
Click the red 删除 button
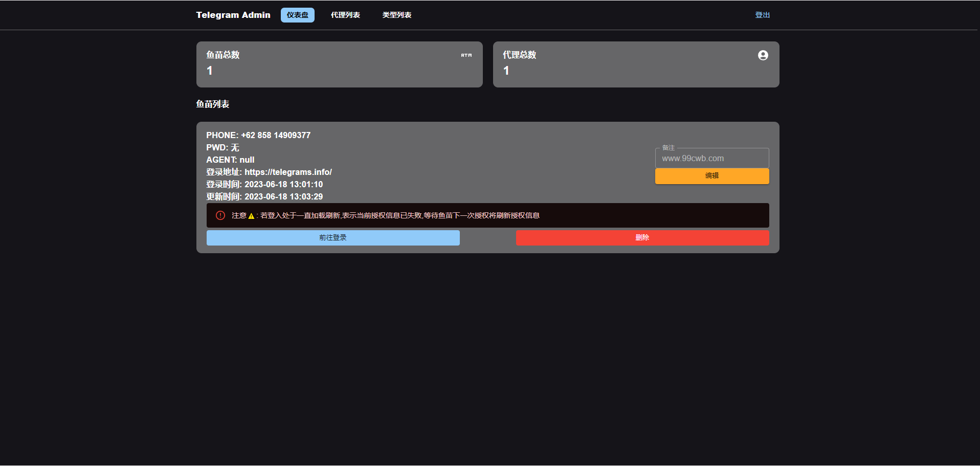point(642,237)
